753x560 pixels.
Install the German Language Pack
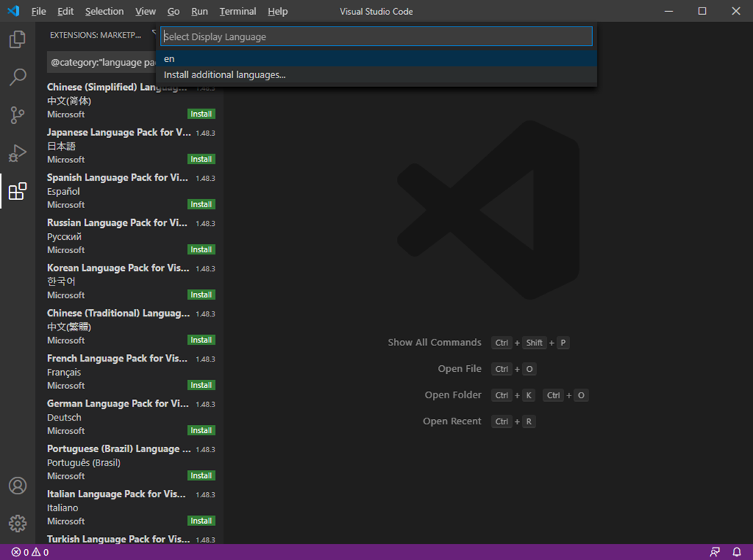tap(201, 430)
